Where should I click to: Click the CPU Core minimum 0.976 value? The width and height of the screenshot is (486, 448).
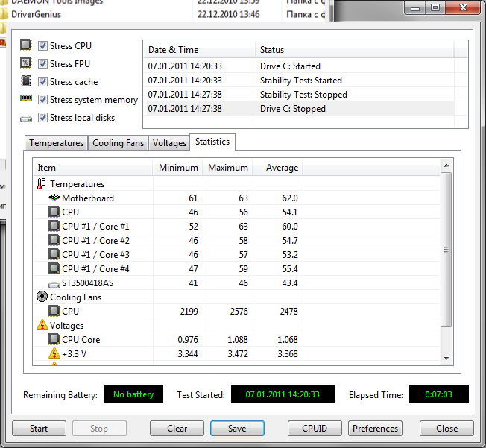coord(188,339)
